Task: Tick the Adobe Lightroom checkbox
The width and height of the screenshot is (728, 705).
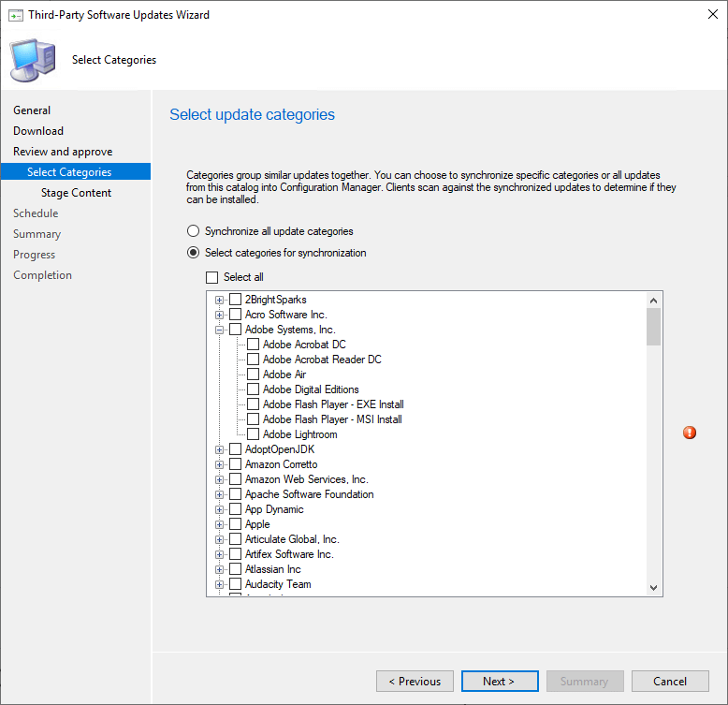Action: pyautogui.click(x=253, y=434)
